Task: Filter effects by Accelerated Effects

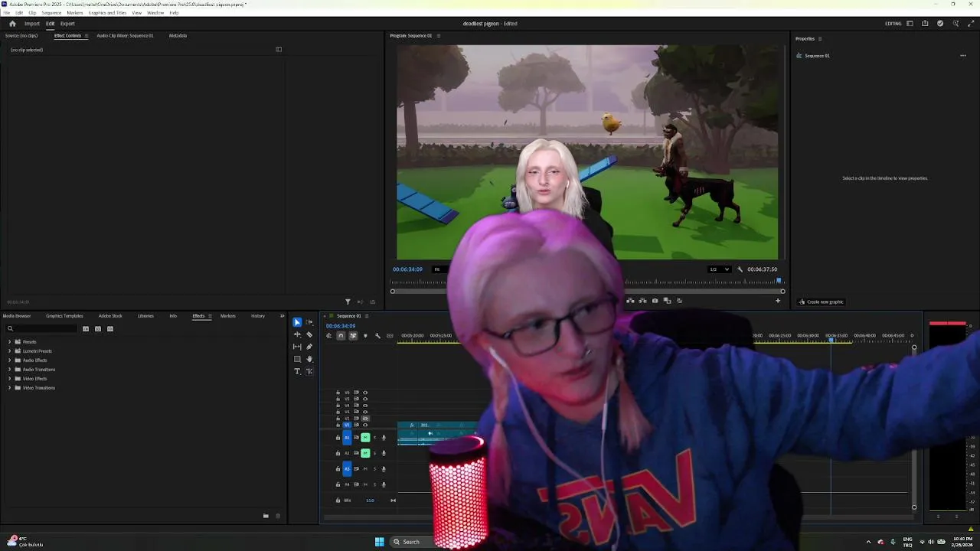Action: point(86,329)
